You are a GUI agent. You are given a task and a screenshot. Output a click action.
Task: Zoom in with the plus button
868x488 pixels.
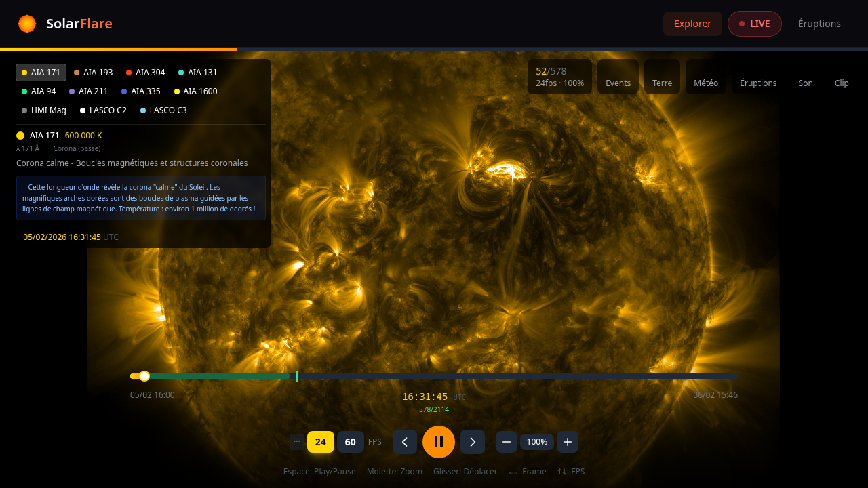[568, 442]
